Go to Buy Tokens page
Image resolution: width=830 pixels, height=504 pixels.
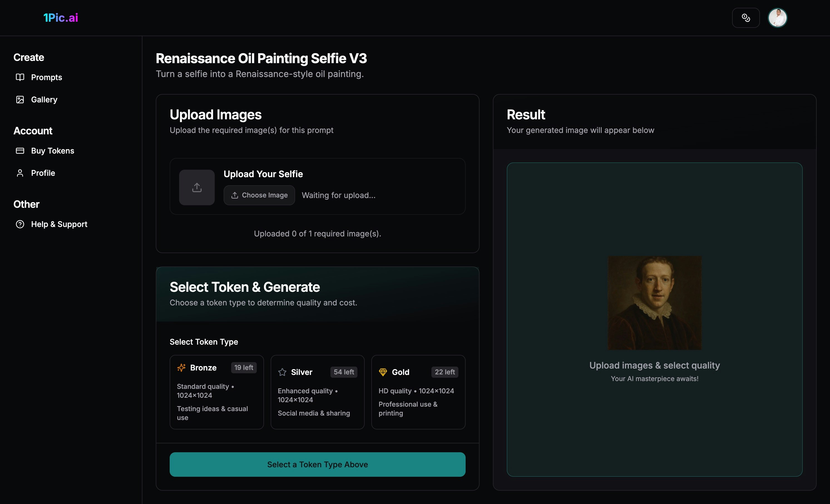52,150
